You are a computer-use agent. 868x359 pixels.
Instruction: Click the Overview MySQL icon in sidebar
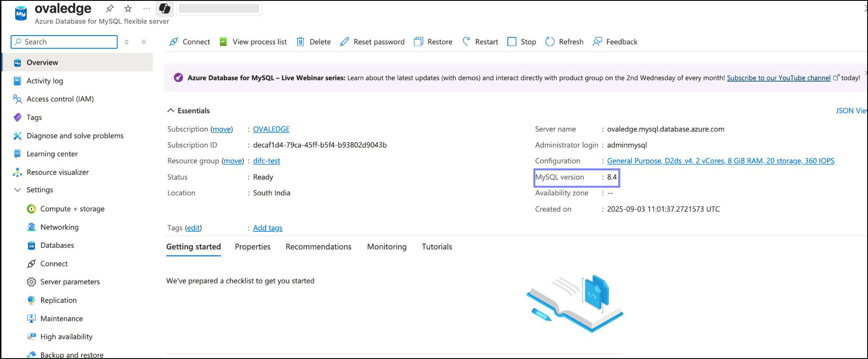click(x=17, y=63)
